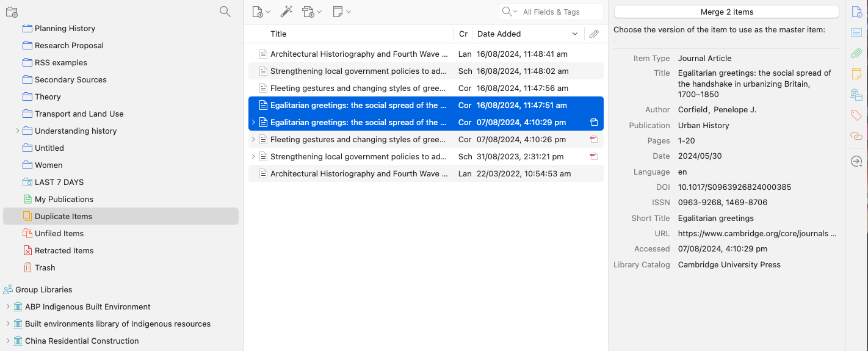Click PDF icon on Strengthening 31/08/2023 row
Screen dimensions: 868x351
point(594,156)
